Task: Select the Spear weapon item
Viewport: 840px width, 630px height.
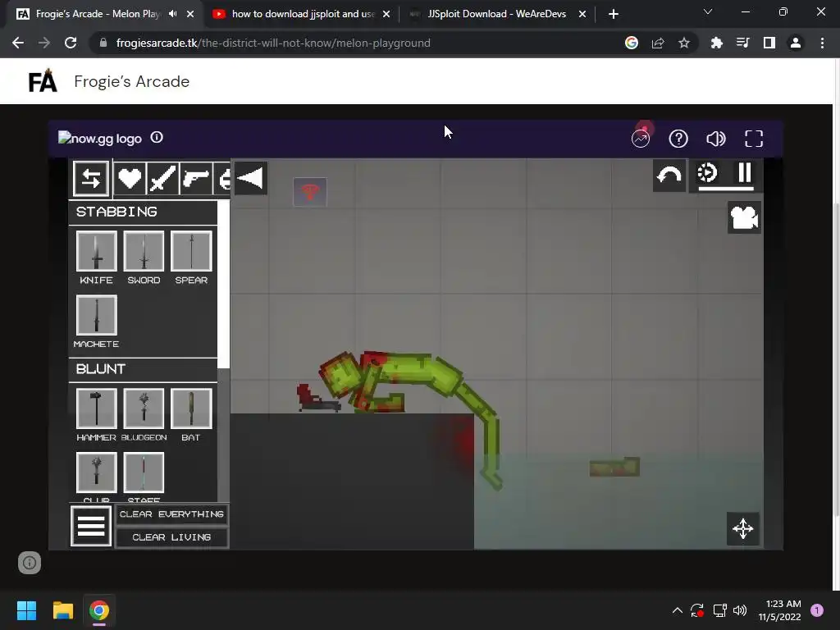Action: tap(191, 251)
